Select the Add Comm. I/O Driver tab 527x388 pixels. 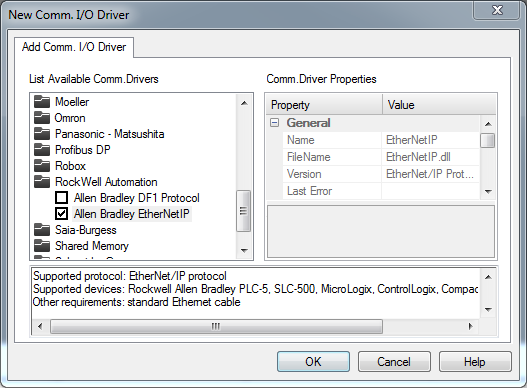74,47
